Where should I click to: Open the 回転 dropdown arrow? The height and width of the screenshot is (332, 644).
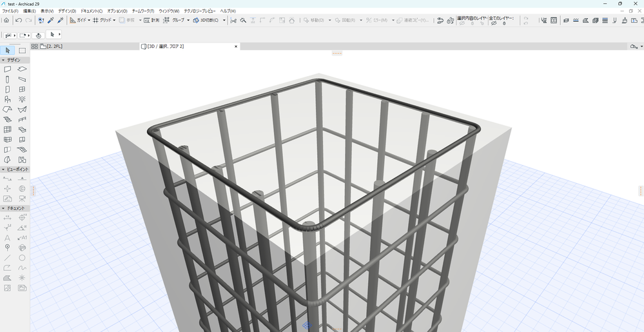(x=361, y=20)
